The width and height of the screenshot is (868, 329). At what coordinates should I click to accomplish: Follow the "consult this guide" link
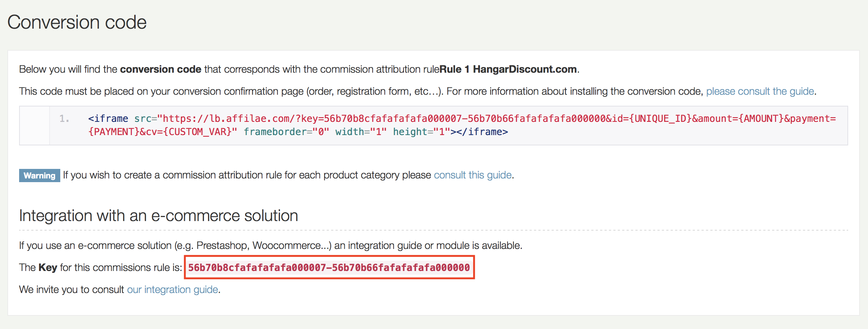[473, 175]
